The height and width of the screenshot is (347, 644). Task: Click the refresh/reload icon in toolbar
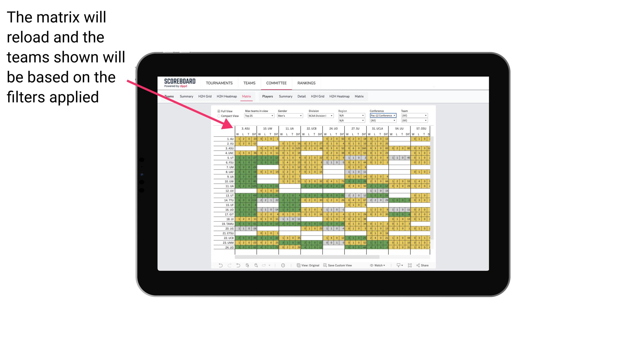pyautogui.click(x=247, y=265)
